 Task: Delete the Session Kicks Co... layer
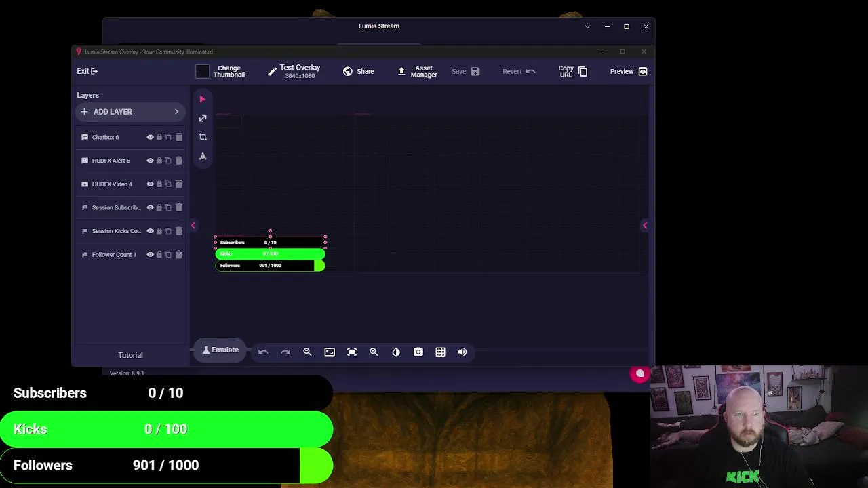tap(178, 231)
